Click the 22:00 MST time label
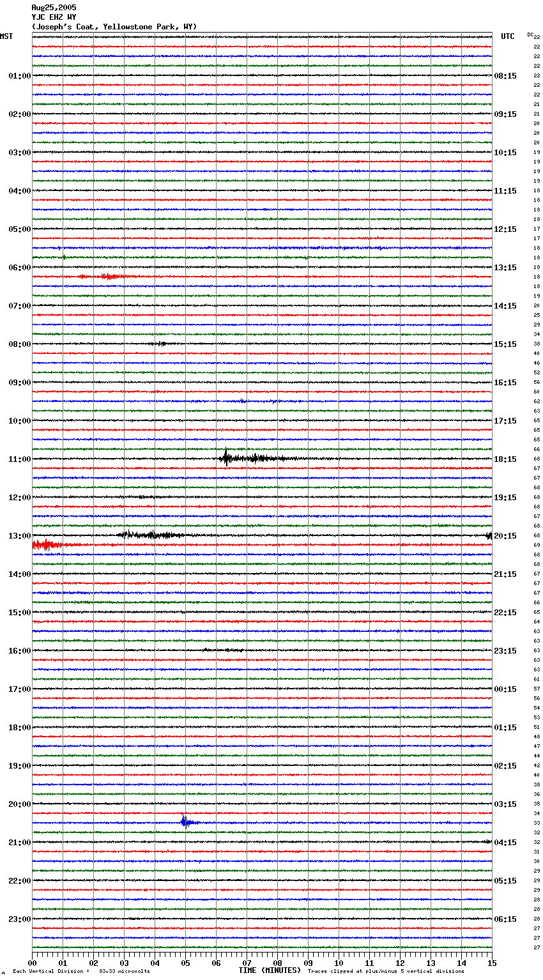 coord(20,881)
